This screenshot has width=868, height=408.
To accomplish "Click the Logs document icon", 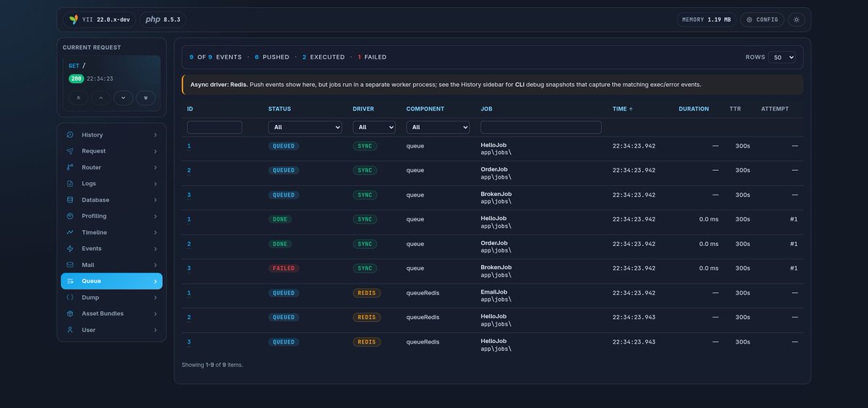I will click(70, 184).
